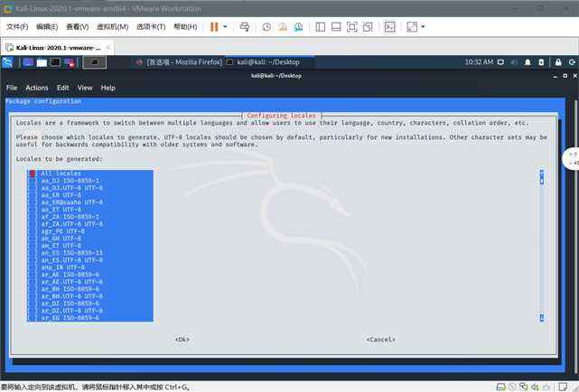Screen dimensions: 579x392
Task: Select the Kali-Linux-2020.1-vmware tab
Action: pos(58,48)
